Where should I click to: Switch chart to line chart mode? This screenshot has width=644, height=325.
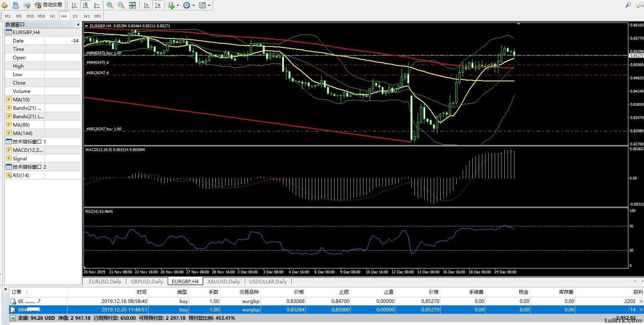click(x=97, y=5)
